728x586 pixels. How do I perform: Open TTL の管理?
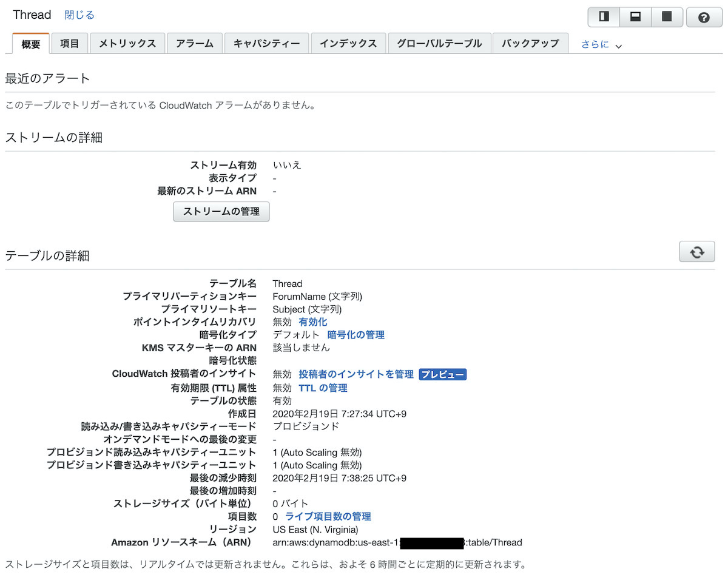click(x=322, y=388)
